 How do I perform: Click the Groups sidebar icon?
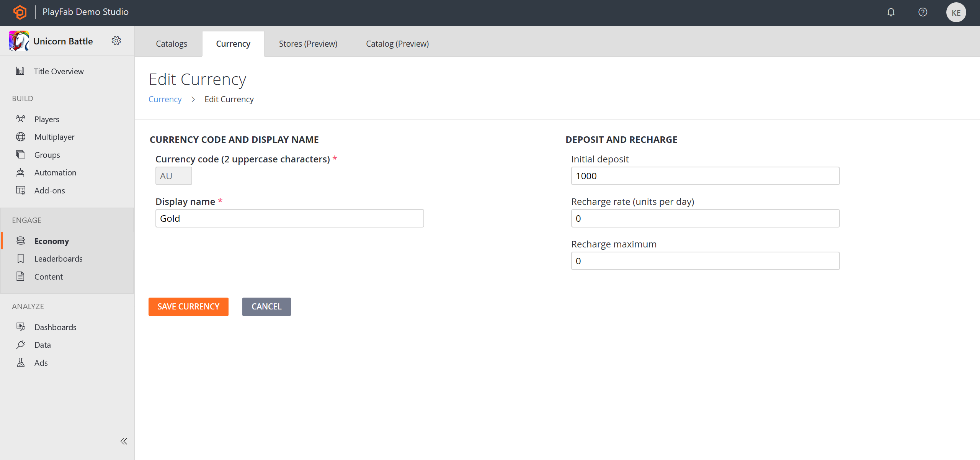[x=21, y=154]
